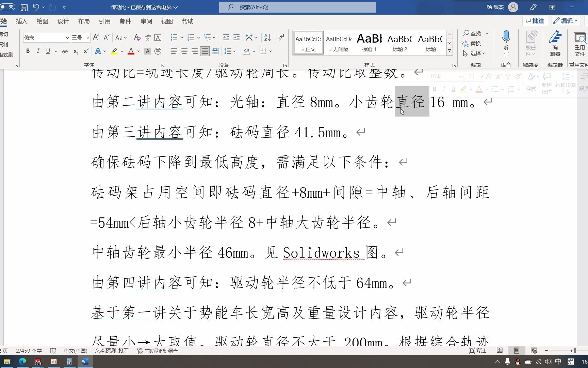
Task: Click 替换 (Replace) button
Action: (x=472, y=43)
